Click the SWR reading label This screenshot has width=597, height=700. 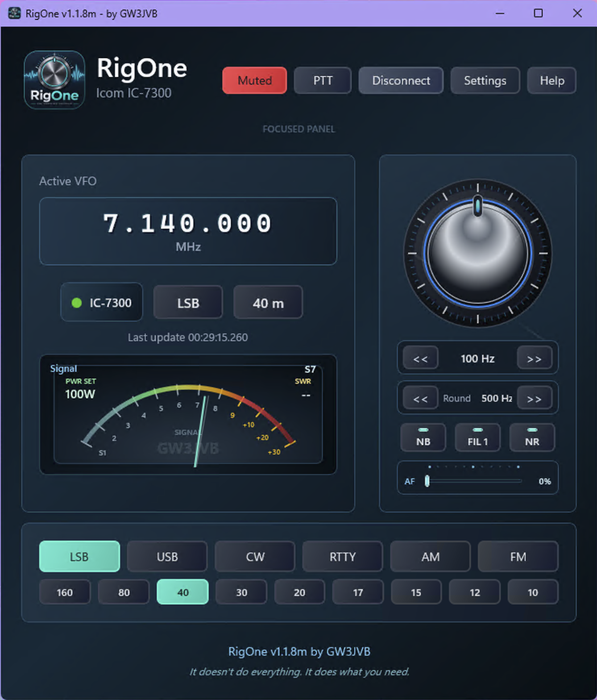pos(303,381)
